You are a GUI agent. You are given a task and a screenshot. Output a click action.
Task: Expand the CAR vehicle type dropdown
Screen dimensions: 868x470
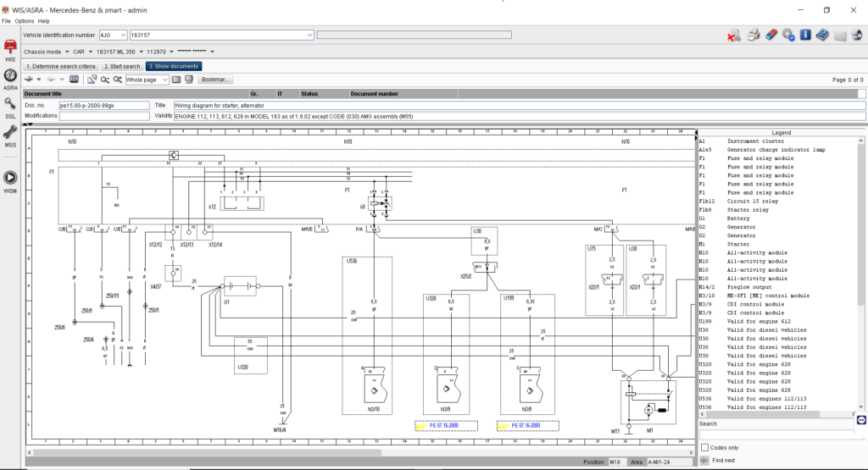(90, 52)
